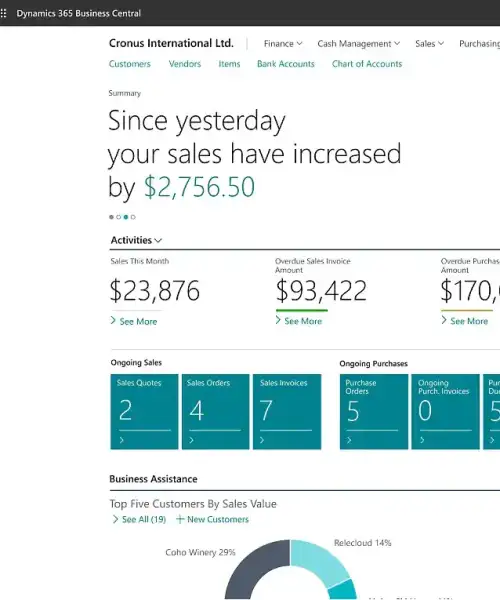Click the $23,876 Sales This Month value
Image resolution: width=500 pixels, height=600 pixels.
[x=155, y=291]
